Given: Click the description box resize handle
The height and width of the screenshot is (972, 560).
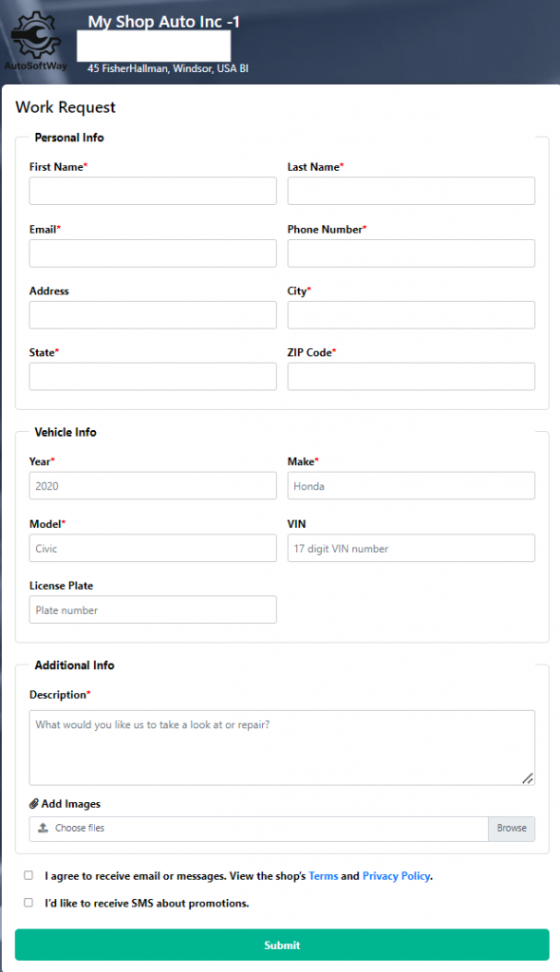Looking at the screenshot, I should (527, 778).
